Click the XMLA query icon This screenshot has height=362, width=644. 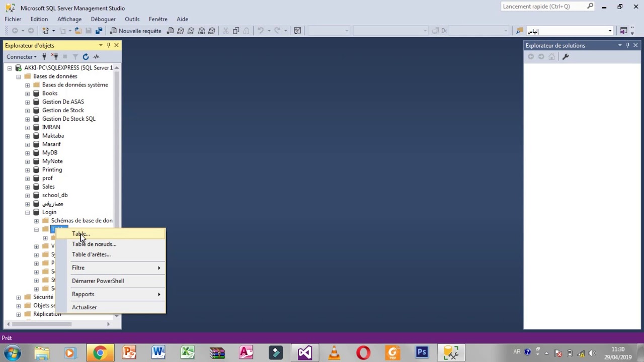pyautogui.click(x=201, y=31)
